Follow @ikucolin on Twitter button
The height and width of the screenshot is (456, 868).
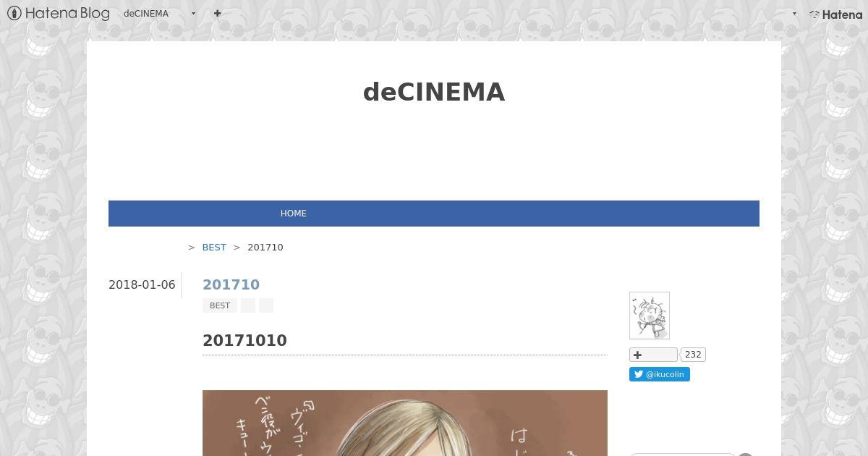click(x=660, y=374)
